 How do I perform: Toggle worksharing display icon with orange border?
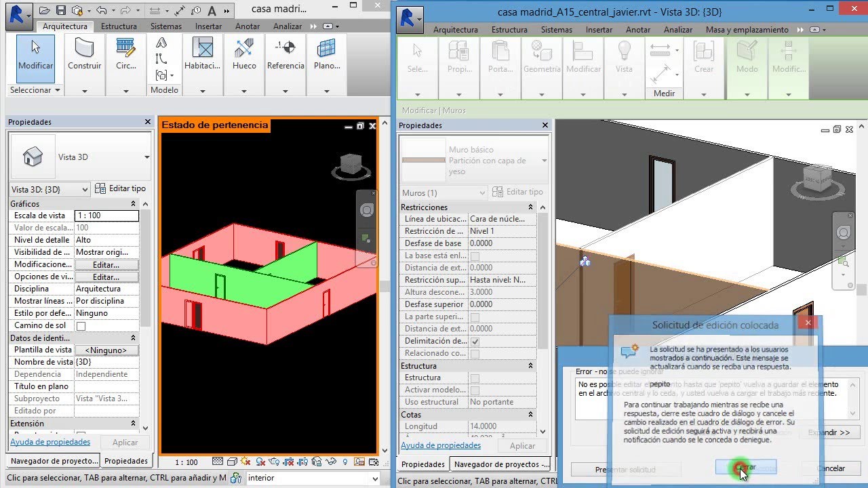pyautogui.click(x=359, y=462)
